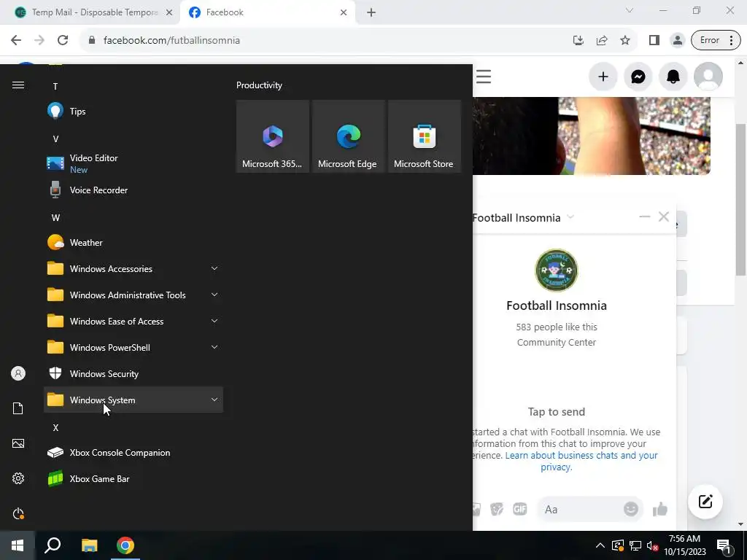Open the Action Center notifications
Screen dimensions: 747x560
[x=723, y=545]
